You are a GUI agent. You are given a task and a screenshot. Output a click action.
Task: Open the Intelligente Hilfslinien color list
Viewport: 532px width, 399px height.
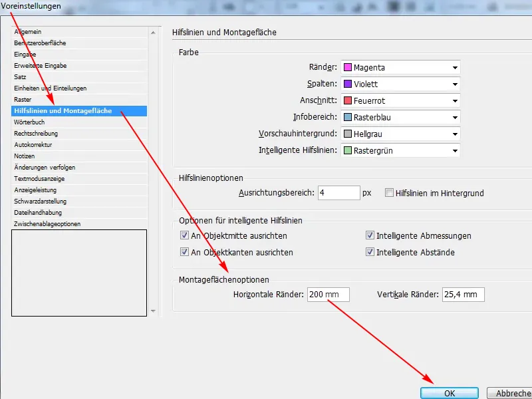pyautogui.click(x=454, y=150)
